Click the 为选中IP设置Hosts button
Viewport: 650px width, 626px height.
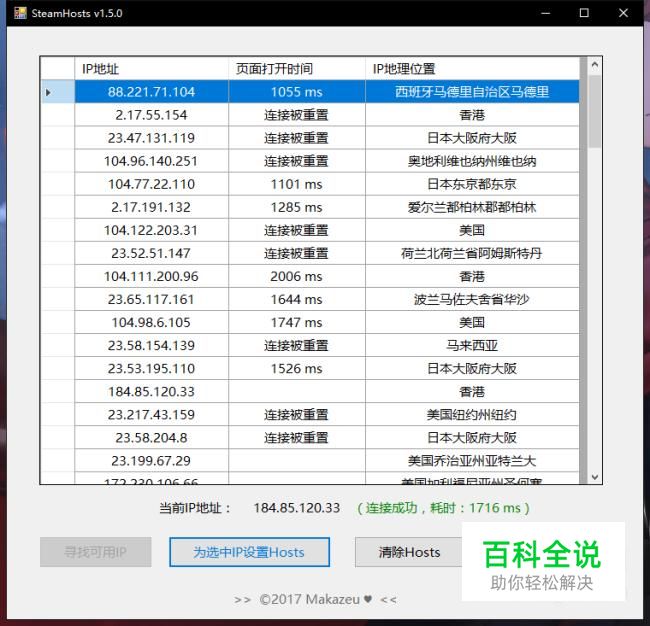[249, 552]
